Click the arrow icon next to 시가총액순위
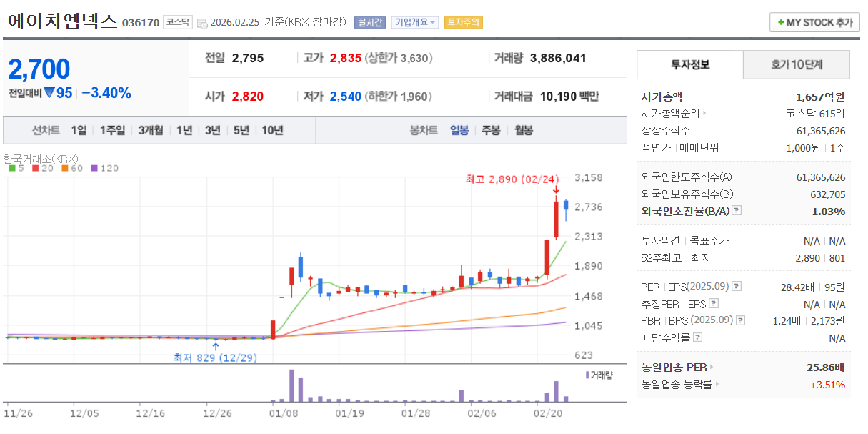The image size is (868, 434). click(x=704, y=112)
